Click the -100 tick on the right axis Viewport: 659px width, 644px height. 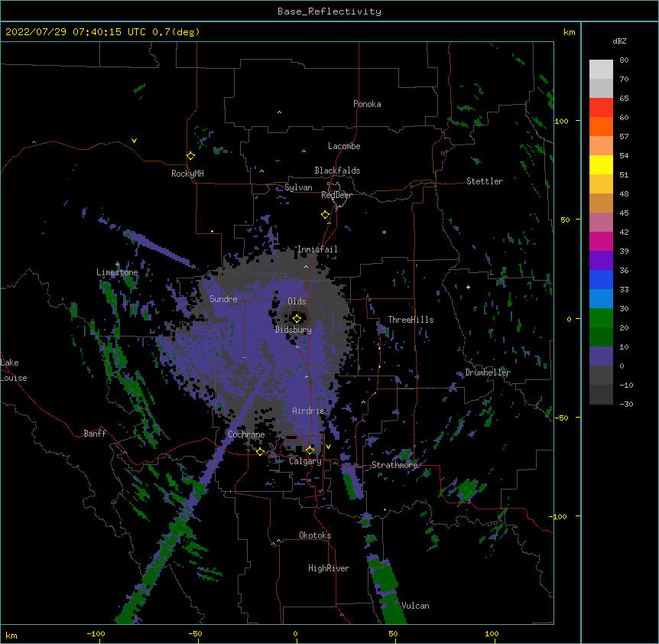[x=559, y=516]
